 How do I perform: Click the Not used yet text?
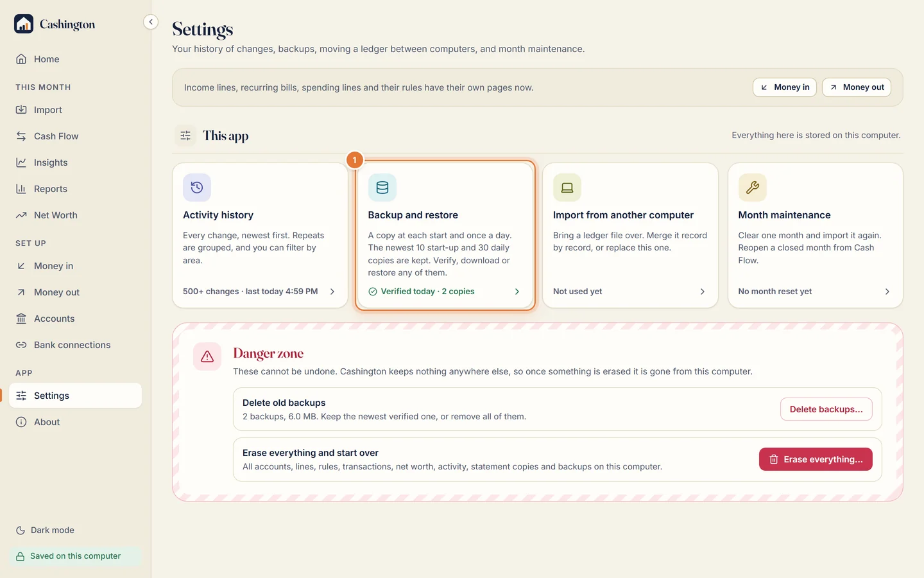coord(577,292)
